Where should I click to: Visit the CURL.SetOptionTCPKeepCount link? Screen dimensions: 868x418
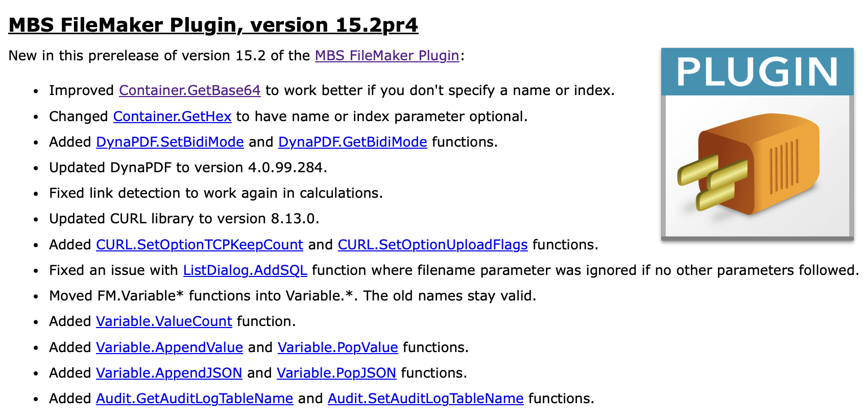[x=200, y=245]
